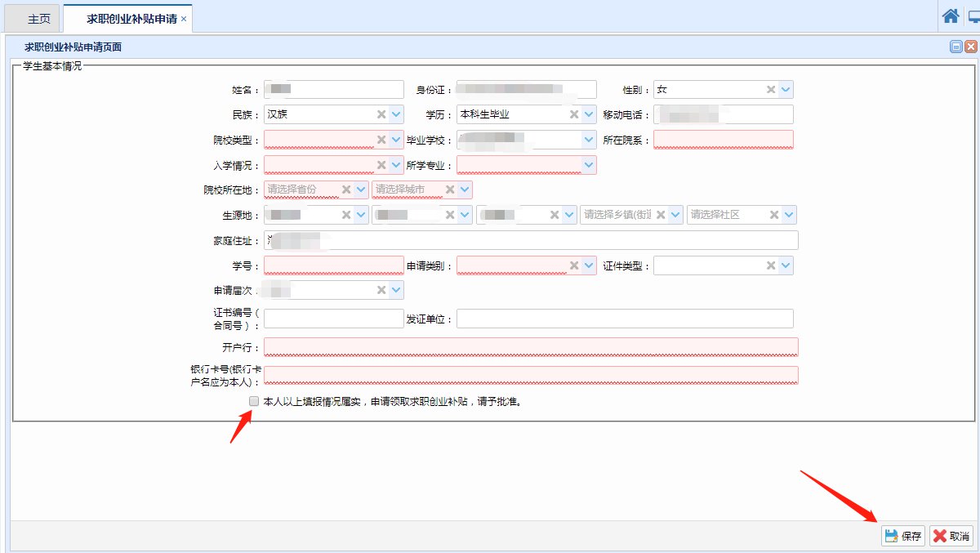Clear the 学历 selection using X icon
The image size is (980, 553).
[x=574, y=114]
